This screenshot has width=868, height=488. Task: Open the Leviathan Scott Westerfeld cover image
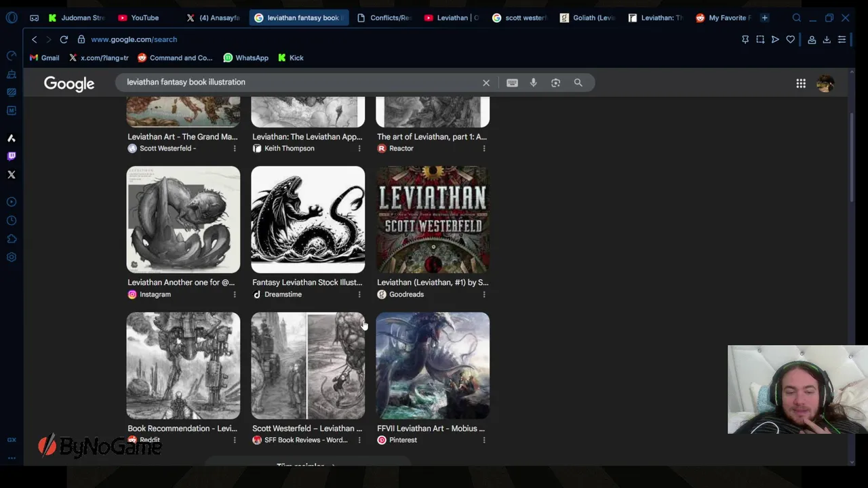tap(433, 220)
